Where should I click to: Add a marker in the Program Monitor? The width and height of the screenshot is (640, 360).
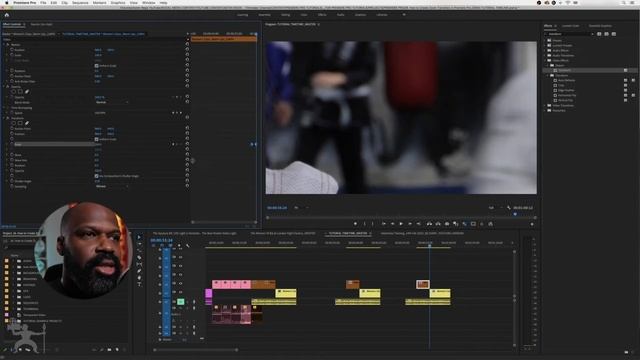coord(356,224)
